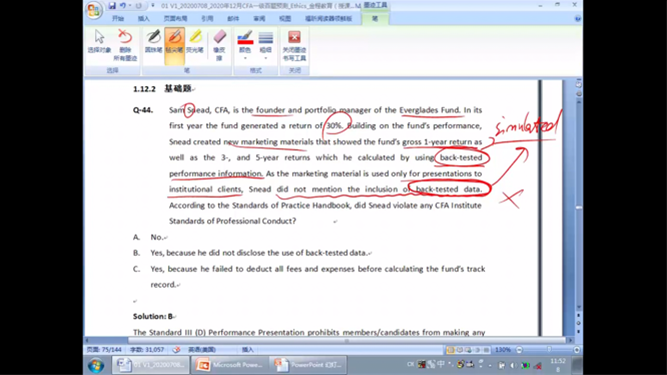Open the 视图 (View) ribbon tab
Image resolution: width=667 pixels, height=375 pixels.
(x=285, y=19)
